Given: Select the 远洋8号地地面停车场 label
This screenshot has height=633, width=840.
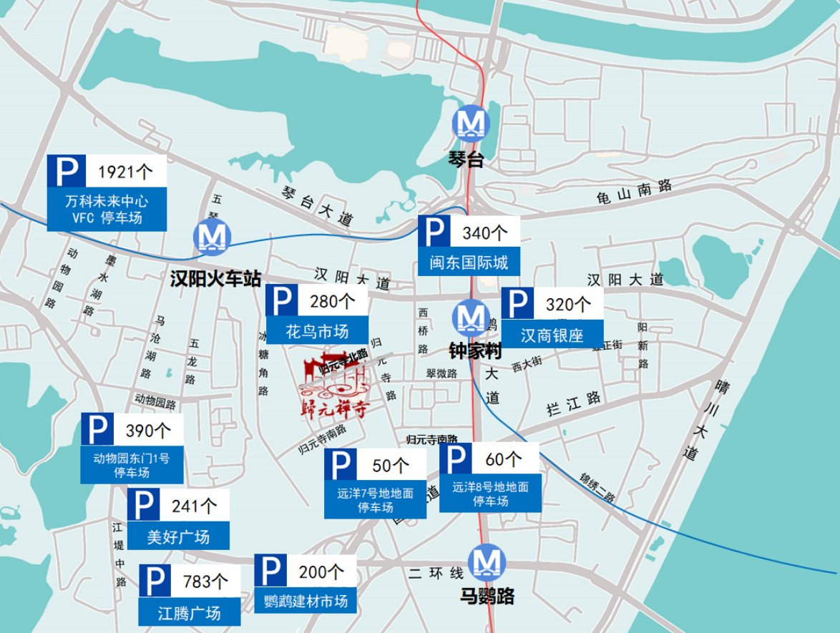Looking at the screenshot, I should pos(490,494).
